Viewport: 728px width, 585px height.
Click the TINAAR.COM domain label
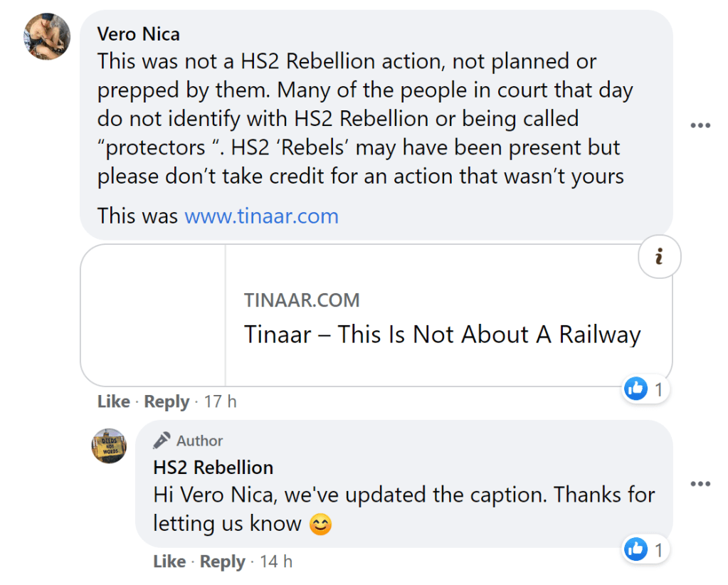tap(302, 300)
